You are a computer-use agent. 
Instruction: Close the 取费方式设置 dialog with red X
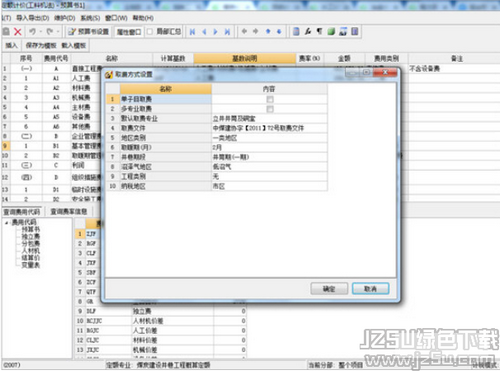385,72
